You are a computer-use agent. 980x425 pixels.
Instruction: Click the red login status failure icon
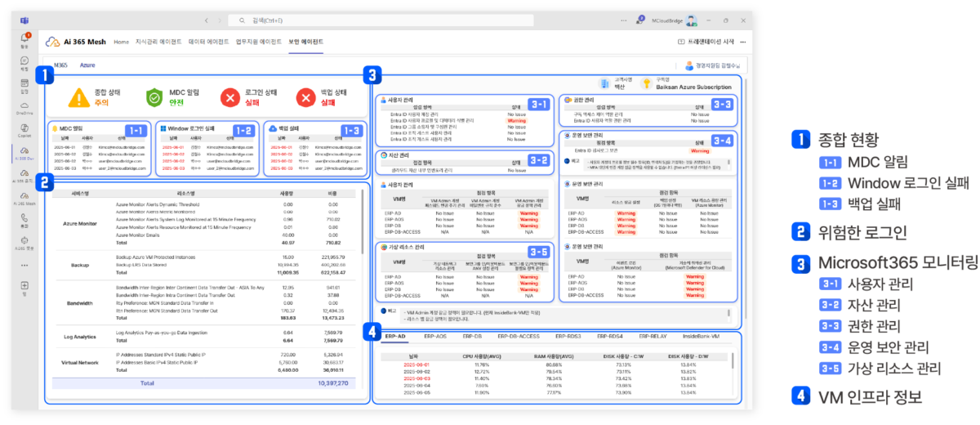(x=231, y=98)
